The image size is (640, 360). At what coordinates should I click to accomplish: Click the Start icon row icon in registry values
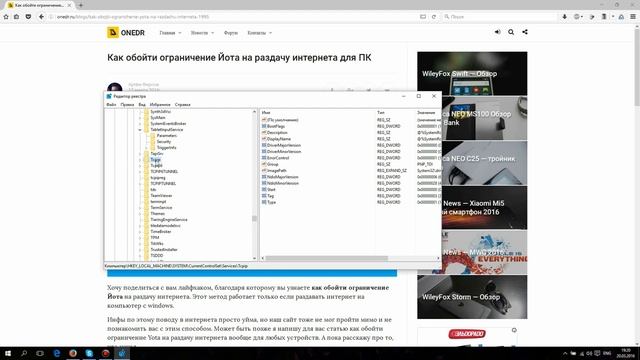[264, 189]
